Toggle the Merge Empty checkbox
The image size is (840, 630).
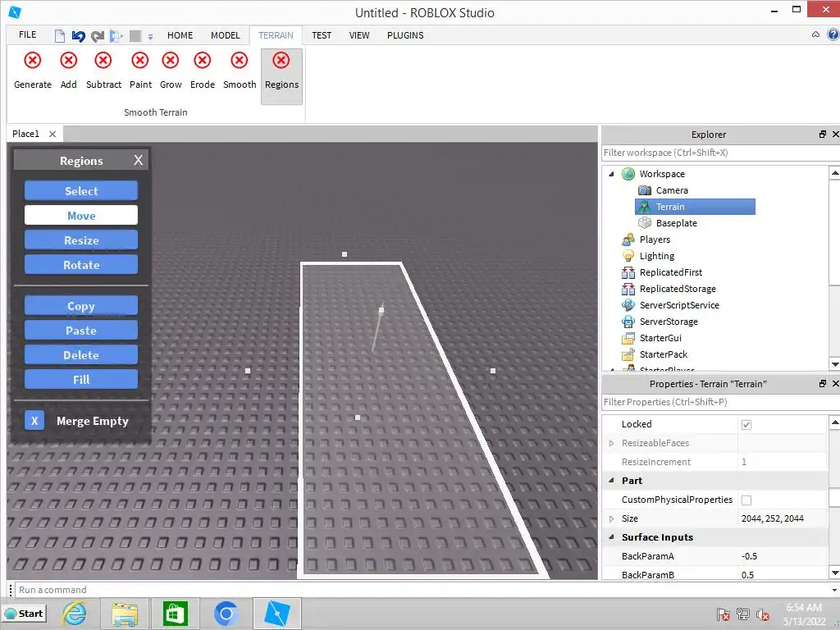[x=34, y=421]
